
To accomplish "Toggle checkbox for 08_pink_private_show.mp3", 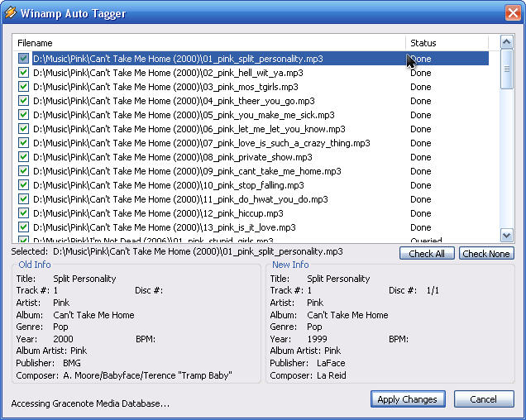I will click(x=23, y=157).
